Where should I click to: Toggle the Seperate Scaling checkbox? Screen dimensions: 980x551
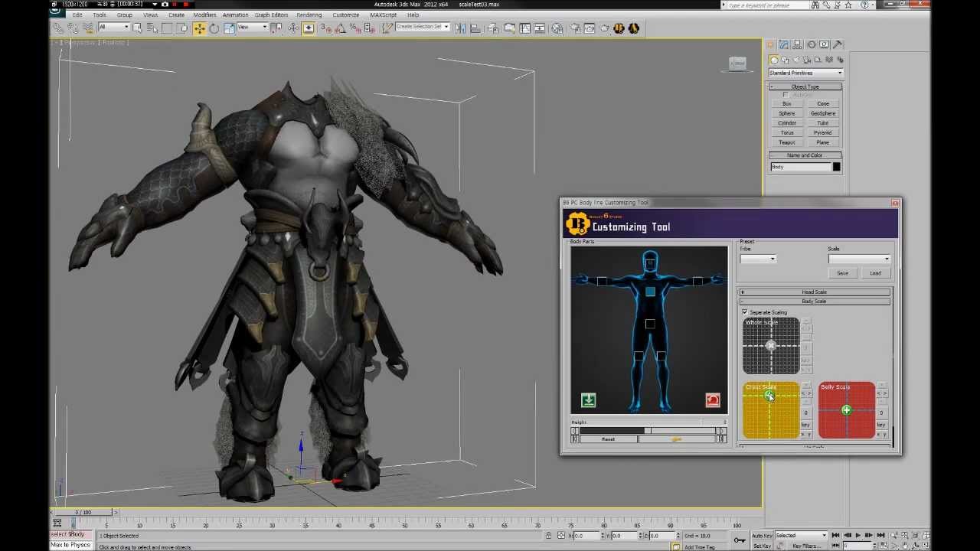(x=745, y=312)
